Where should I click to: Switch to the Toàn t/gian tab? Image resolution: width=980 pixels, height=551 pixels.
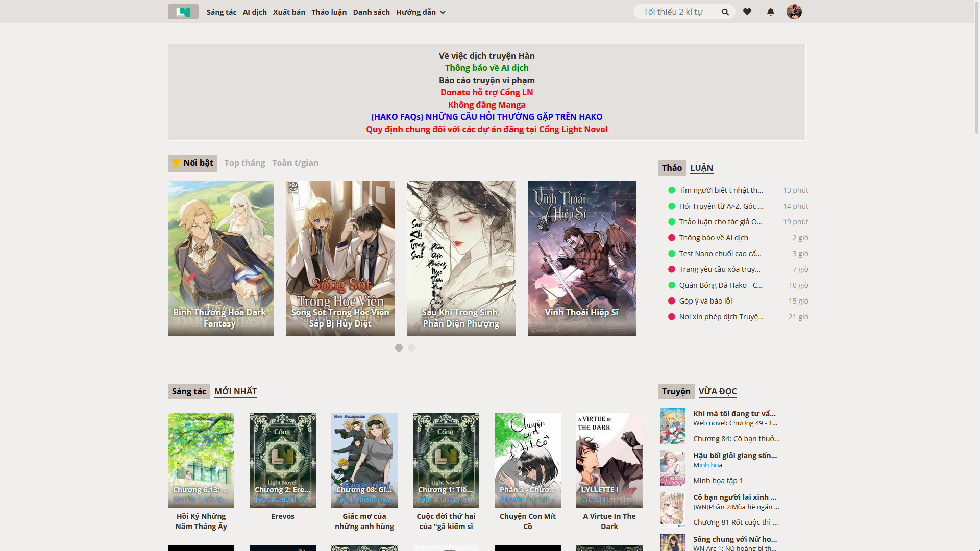[295, 163]
